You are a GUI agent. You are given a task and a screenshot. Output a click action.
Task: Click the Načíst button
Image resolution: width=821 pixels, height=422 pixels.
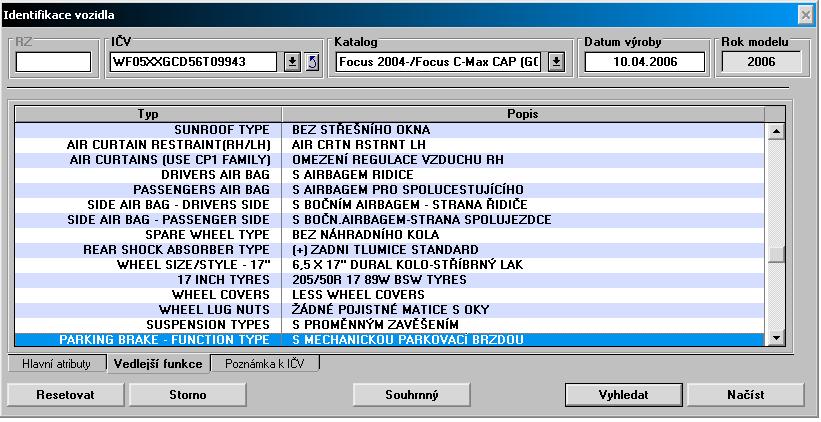pos(745,395)
